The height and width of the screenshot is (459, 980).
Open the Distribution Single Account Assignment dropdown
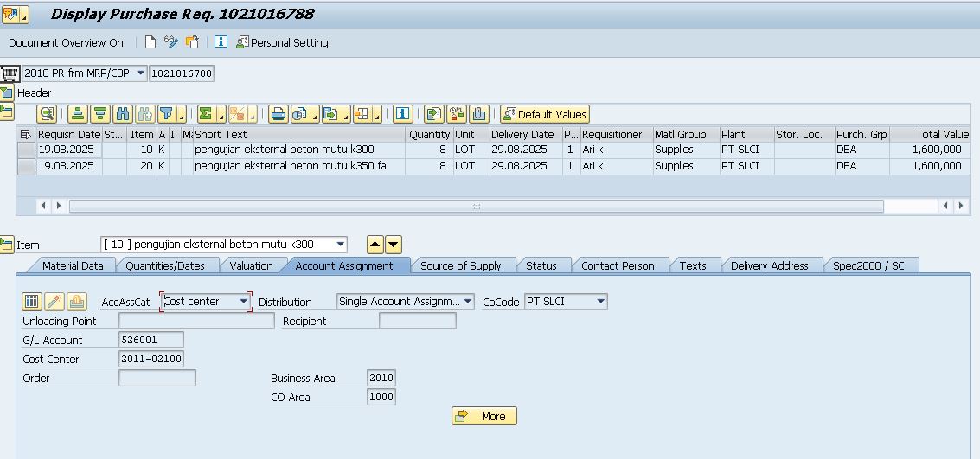[x=468, y=302]
